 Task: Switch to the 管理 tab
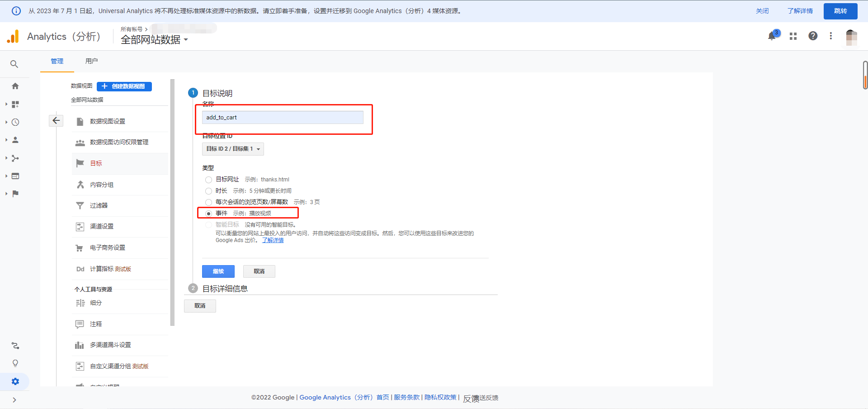click(57, 61)
